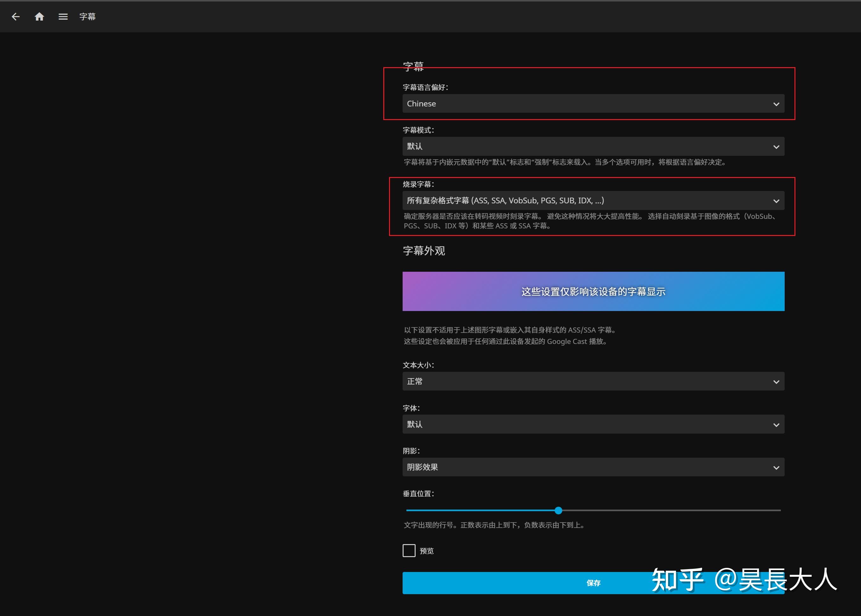Open the 文本大小 dropdown showing 正常
Image resolution: width=861 pixels, height=616 pixels.
click(x=593, y=381)
